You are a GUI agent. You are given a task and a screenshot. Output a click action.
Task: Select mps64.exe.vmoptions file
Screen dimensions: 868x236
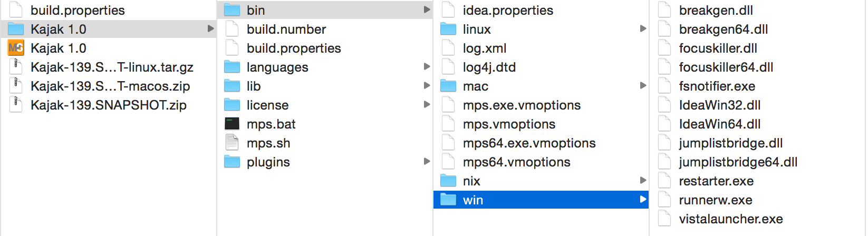[x=529, y=143]
